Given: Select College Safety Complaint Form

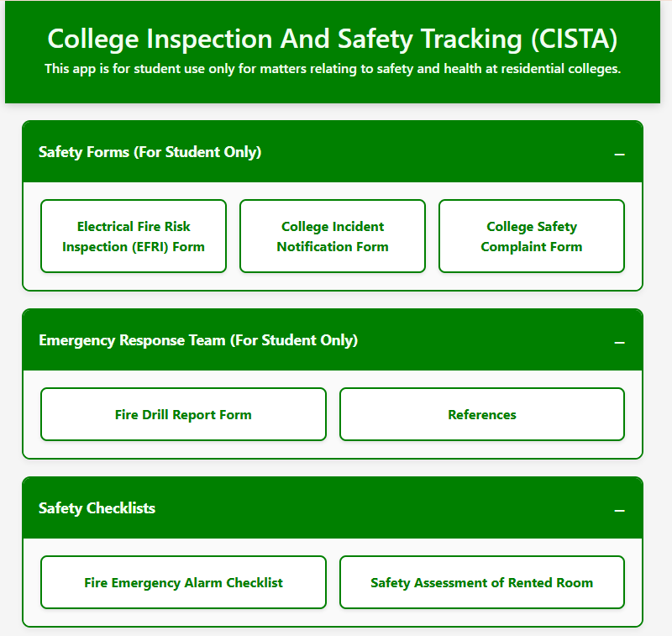Looking at the screenshot, I should click(x=532, y=236).
